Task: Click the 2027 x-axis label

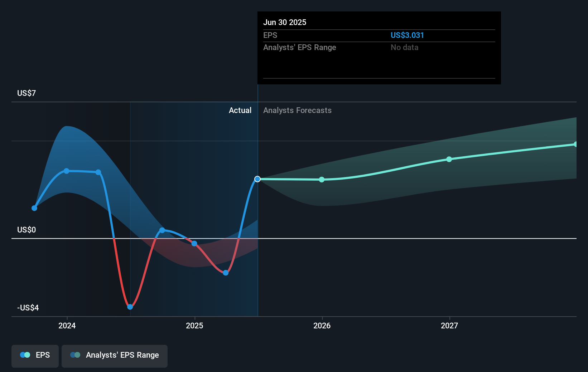Action: [x=449, y=325]
